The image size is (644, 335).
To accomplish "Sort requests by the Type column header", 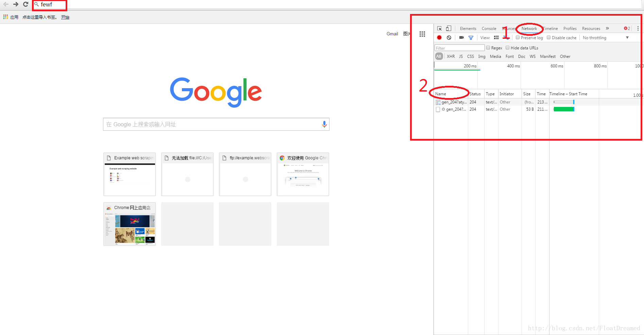I will pos(491,94).
